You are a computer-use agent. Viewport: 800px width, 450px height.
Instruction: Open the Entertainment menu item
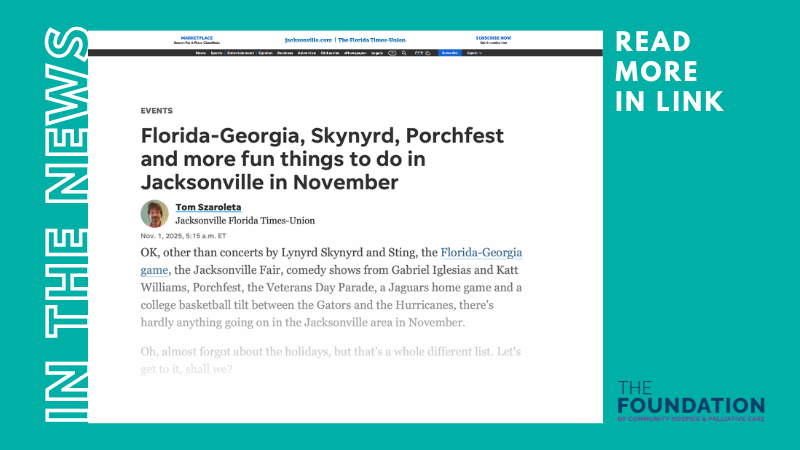coord(240,53)
